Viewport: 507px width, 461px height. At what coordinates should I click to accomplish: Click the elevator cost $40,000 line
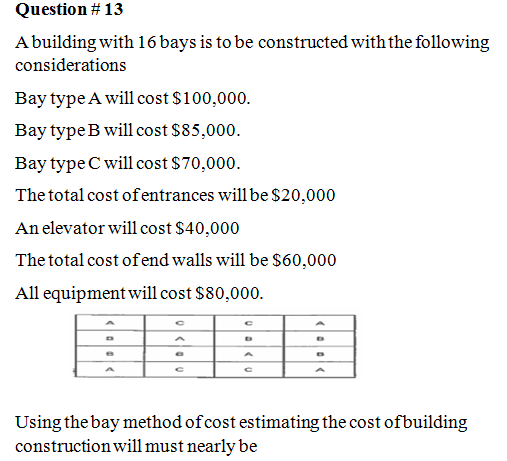tap(127, 228)
